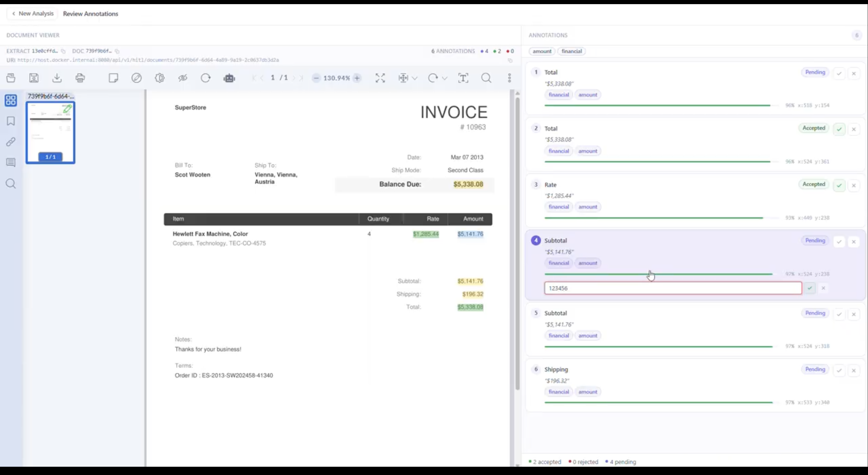Select the page 1/1 thumbnail
868x475 pixels.
click(50, 133)
